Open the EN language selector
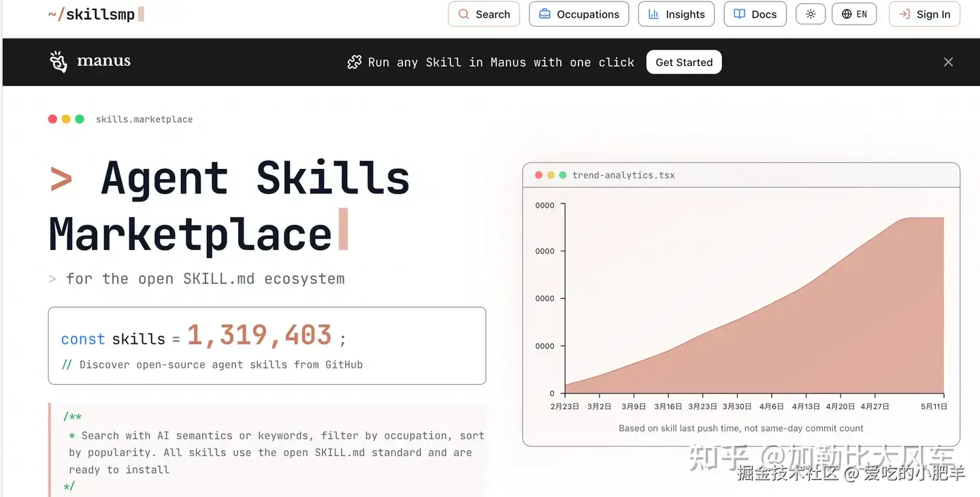 (x=855, y=14)
